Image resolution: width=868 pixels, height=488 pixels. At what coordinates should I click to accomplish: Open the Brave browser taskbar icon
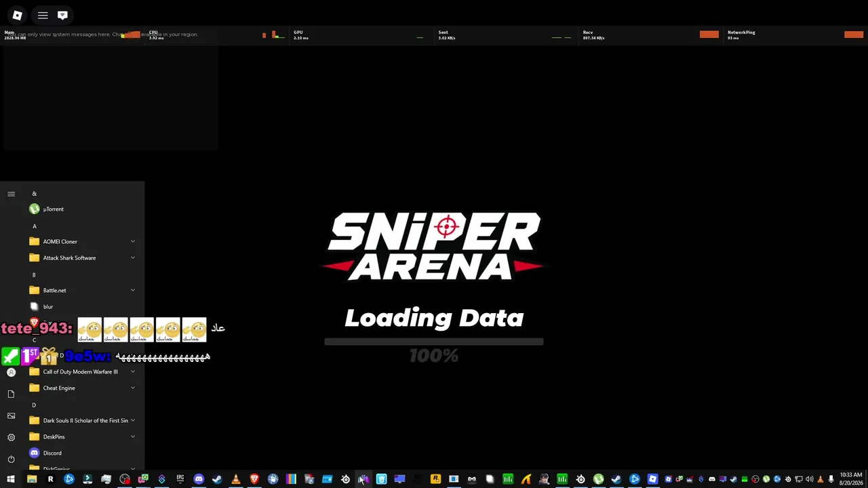point(254,479)
